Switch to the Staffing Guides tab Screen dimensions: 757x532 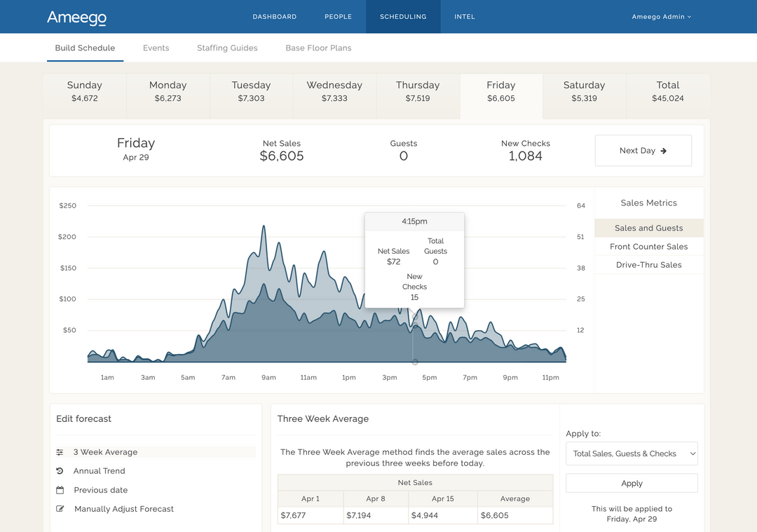point(227,48)
